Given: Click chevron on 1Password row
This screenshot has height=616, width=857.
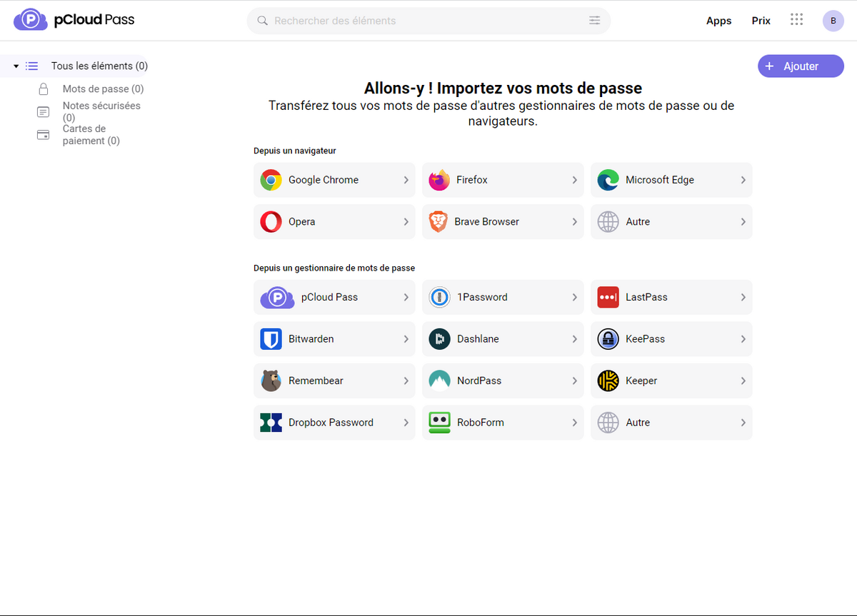Looking at the screenshot, I should point(574,297).
